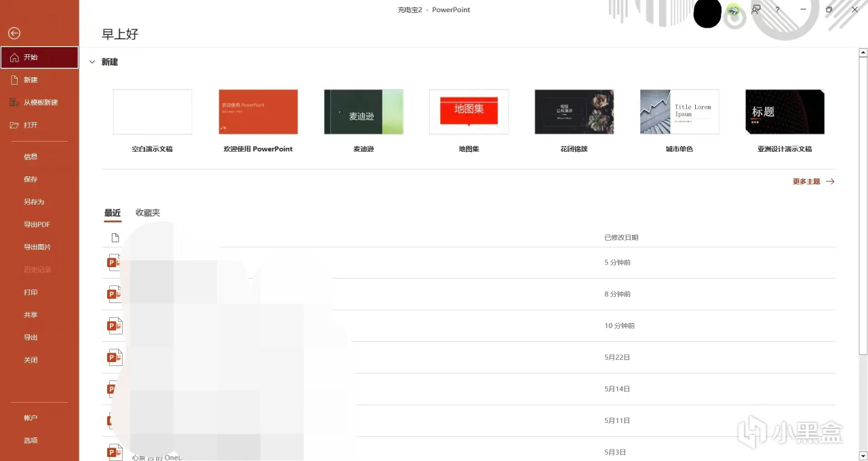Click the scrollbar down arrow
868x461 pixels.
[863, 456]
